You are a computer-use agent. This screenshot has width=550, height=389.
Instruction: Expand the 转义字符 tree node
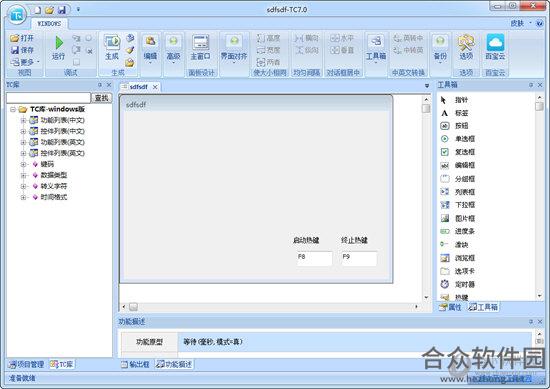(23, 186)
